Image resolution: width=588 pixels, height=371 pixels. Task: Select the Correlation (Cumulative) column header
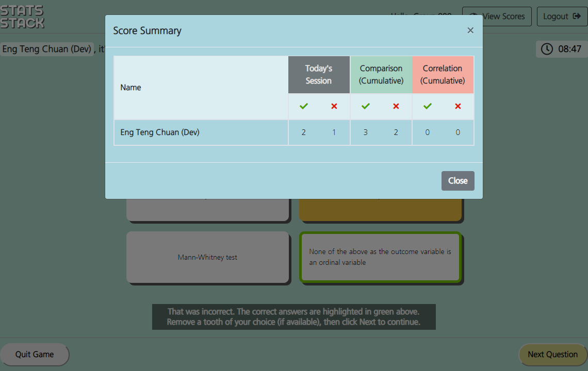coord(443,75)
